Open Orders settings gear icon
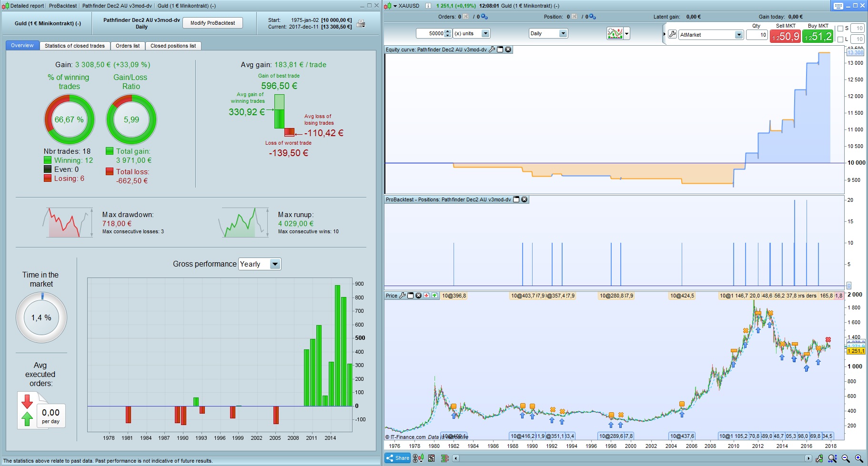868x466 pixels. [484, 17]
